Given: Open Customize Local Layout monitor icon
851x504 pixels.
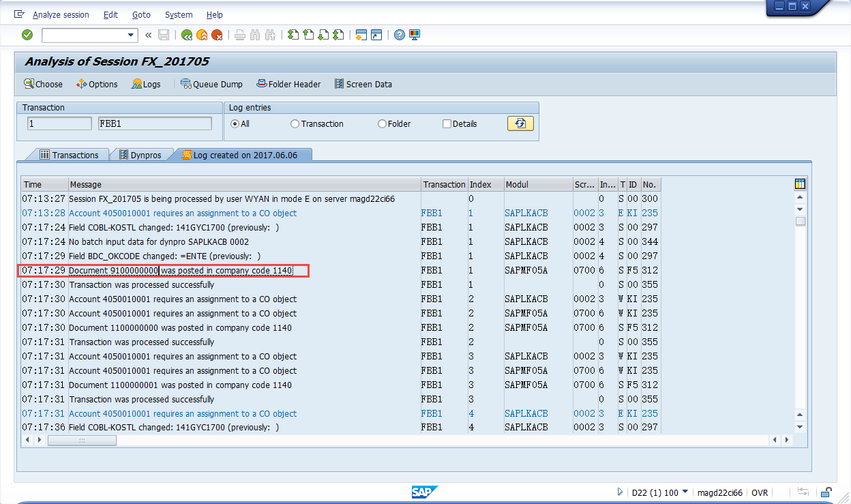Looking at the screenshot, I should click(415, 35).
